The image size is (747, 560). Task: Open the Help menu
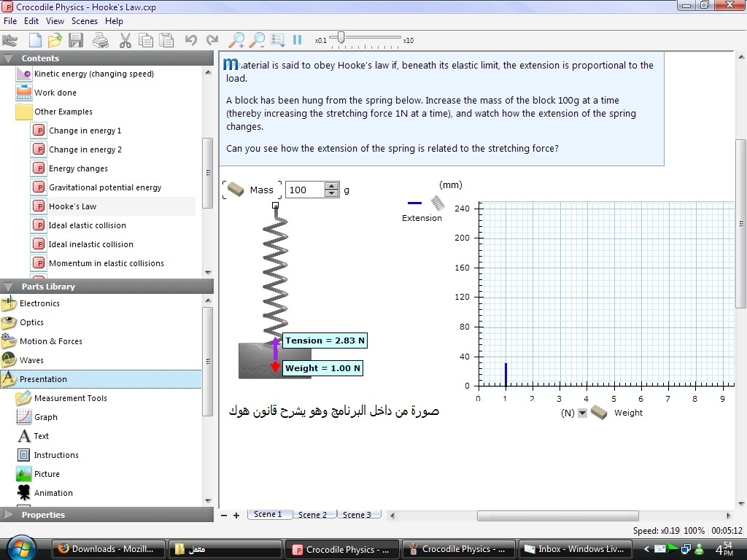click(x=114, y=21)
